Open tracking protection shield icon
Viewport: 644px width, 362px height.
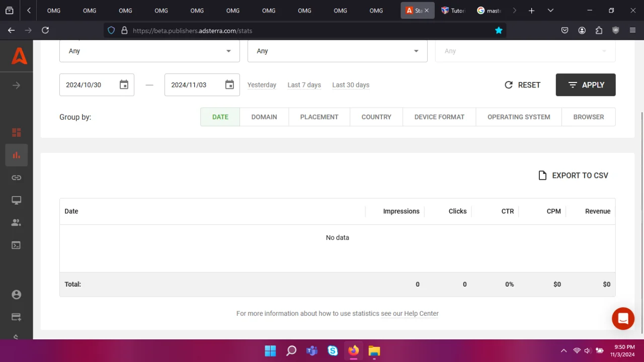pyautogui.click(x=112, y=31)
